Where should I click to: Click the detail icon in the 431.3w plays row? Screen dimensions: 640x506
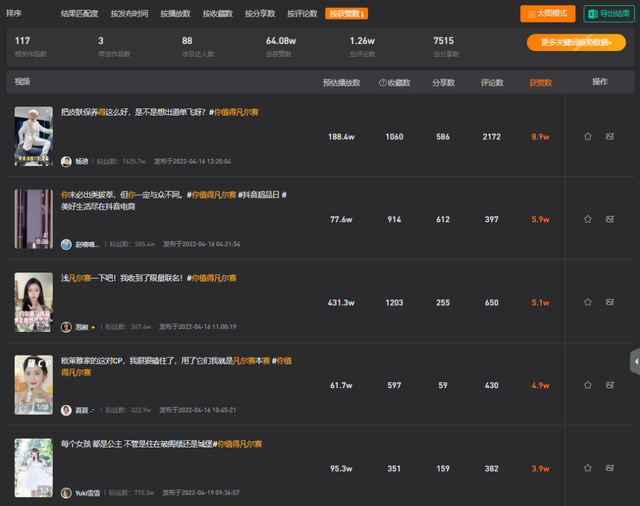click(x=609, y=302)
